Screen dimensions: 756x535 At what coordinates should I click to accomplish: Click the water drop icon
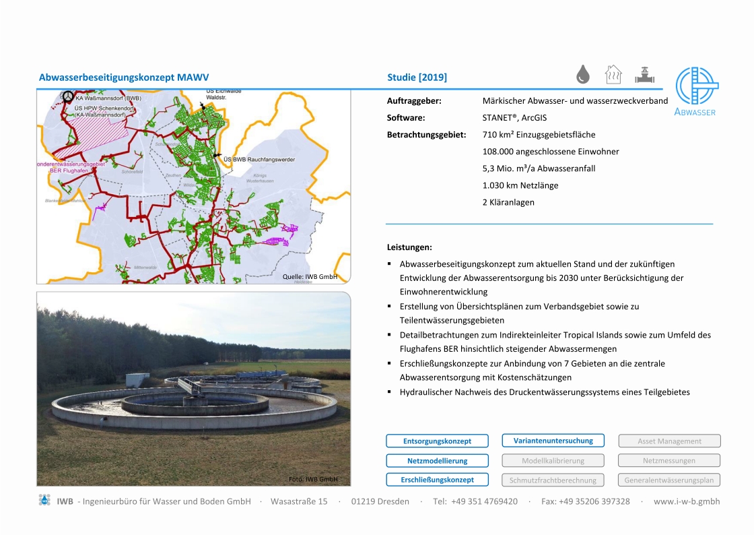coord(583,74)
